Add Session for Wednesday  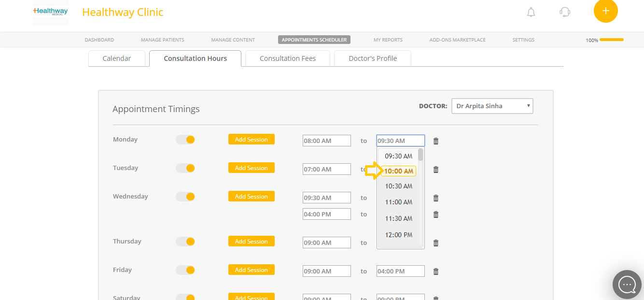[252, 196]
